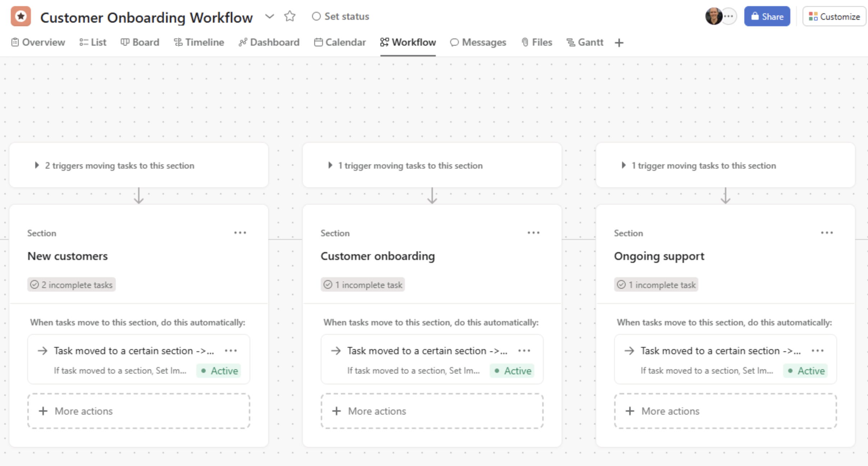868x466 pixels.
Task: Toggle the Active rule under New customers
Action: (x=219, y=370)
